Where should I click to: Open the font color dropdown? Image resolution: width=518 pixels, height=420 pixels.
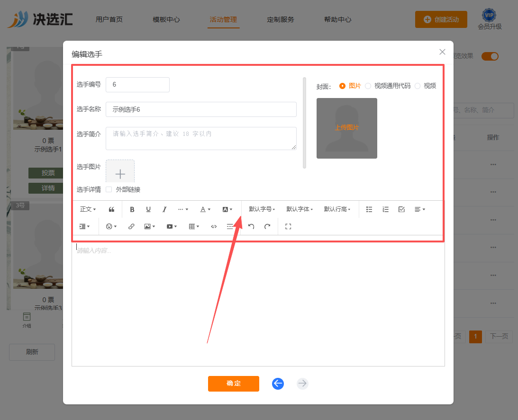pos(206,209)
